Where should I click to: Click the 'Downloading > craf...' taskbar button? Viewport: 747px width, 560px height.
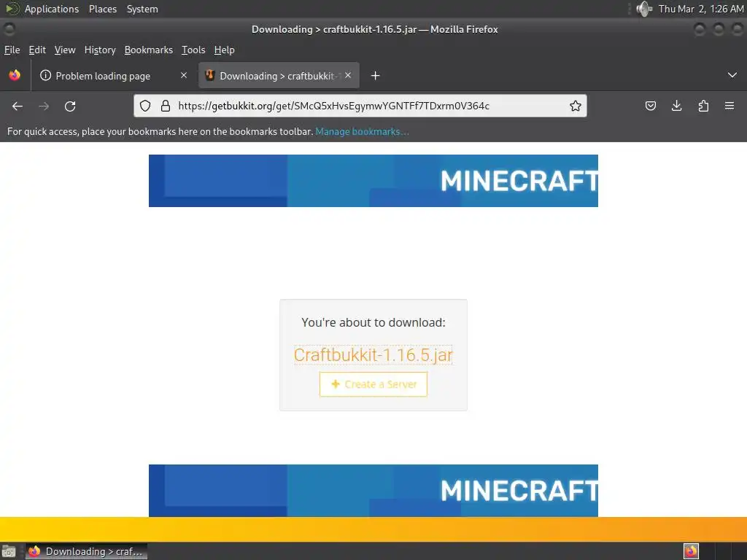click(x=86, y=551)
